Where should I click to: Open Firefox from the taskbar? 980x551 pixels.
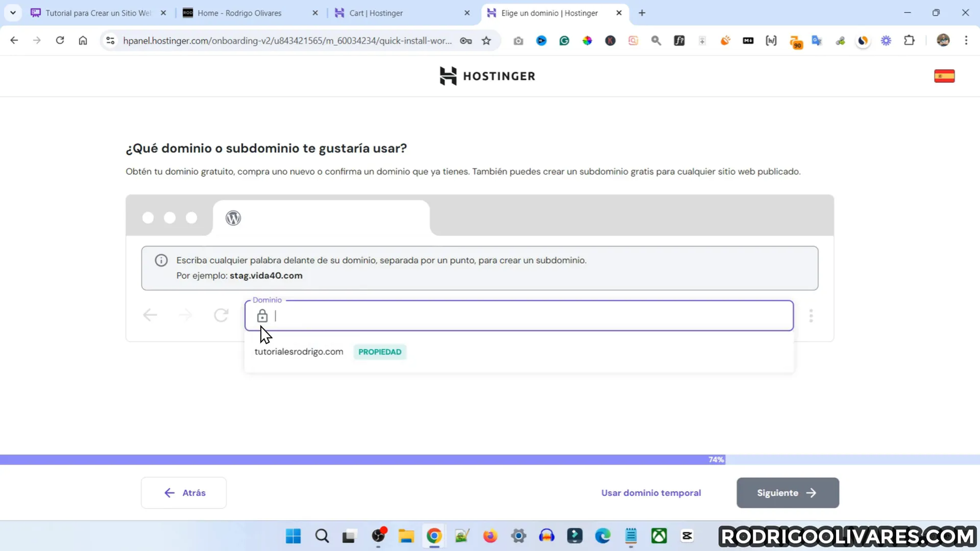point(489,536)
